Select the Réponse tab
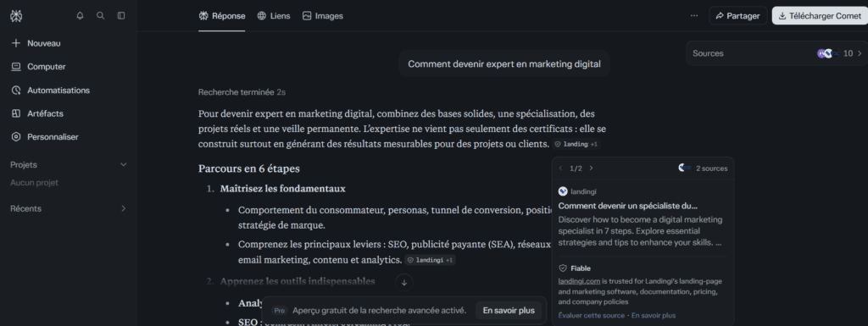Screen dimensions: 868x326 (x=222, y=16)
